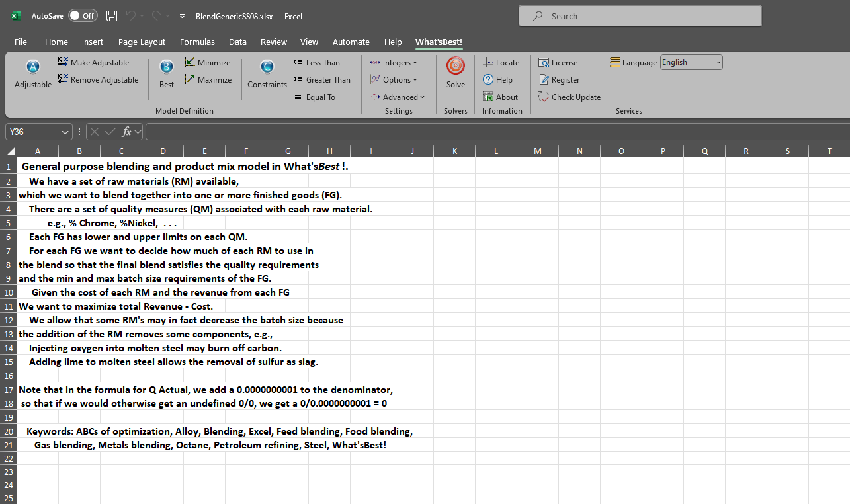Expand the formula bar chevron
This screenshot has height=504, width=850.
click(138, 132)
